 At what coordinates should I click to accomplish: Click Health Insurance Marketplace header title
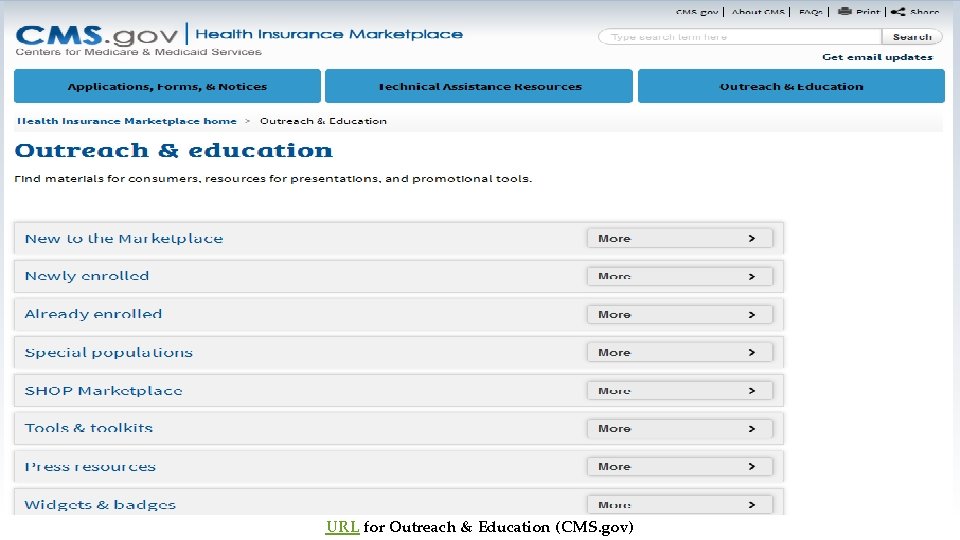[x=329, y=34]
